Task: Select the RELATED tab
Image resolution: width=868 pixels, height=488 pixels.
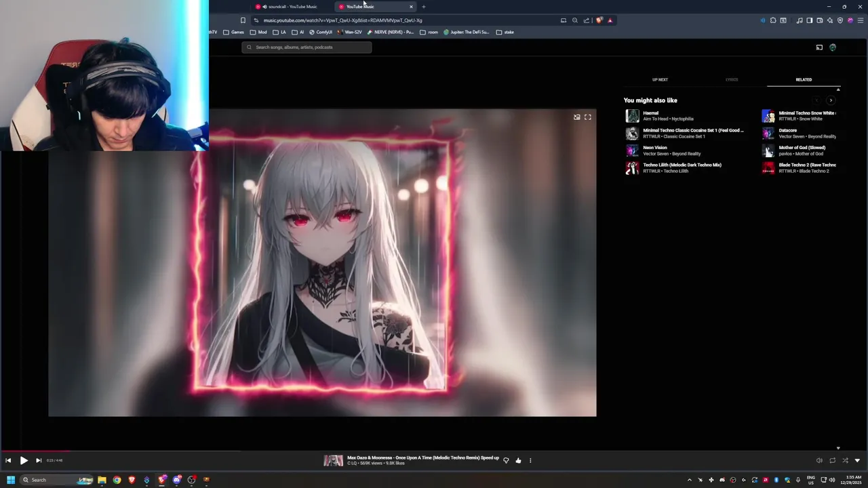Action: [x=804, y=79]
